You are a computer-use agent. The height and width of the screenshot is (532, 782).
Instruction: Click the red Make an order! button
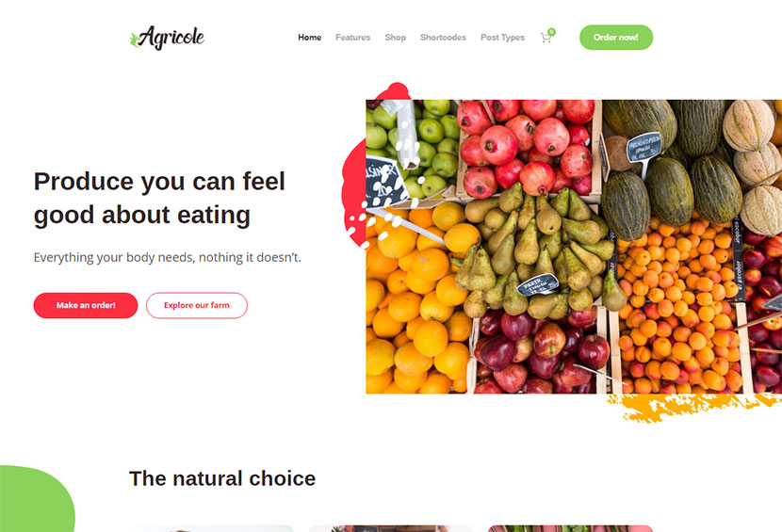[86, 305]
